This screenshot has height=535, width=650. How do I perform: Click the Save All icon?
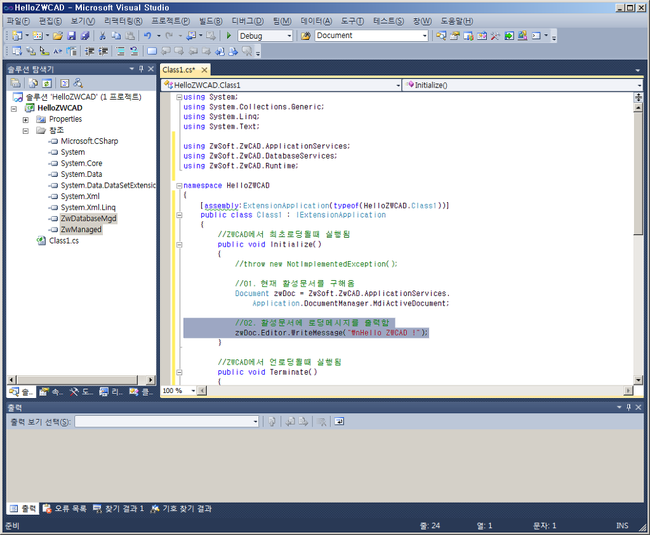click(x=85, y=36)
